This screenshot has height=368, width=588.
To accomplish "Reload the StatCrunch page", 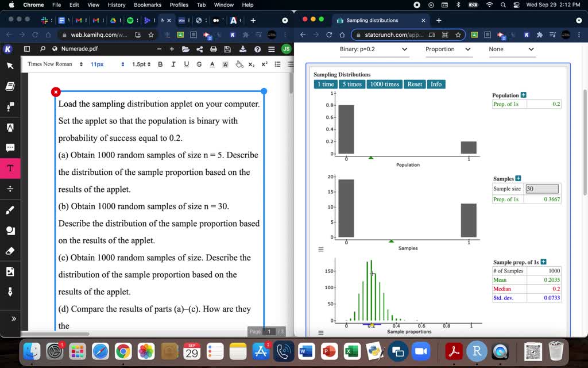I will pyautogui.click(x=329, y=34).
